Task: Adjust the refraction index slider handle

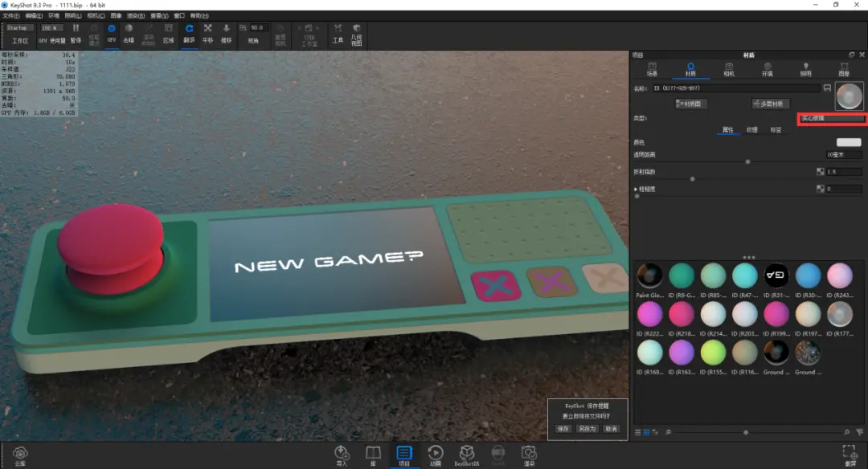Action: tap(693, 179)
